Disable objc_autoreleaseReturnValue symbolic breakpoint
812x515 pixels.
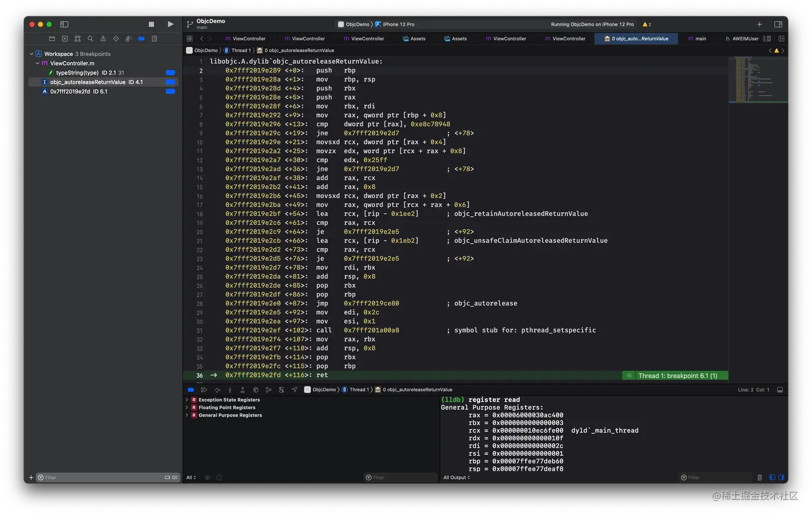click(x=170, y=82)
